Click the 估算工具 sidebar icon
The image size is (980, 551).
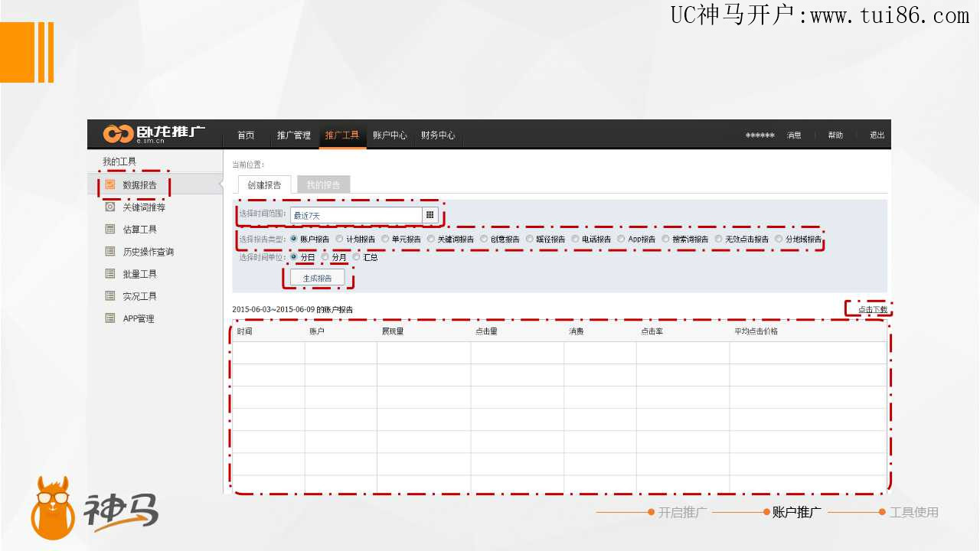(110, 229)
